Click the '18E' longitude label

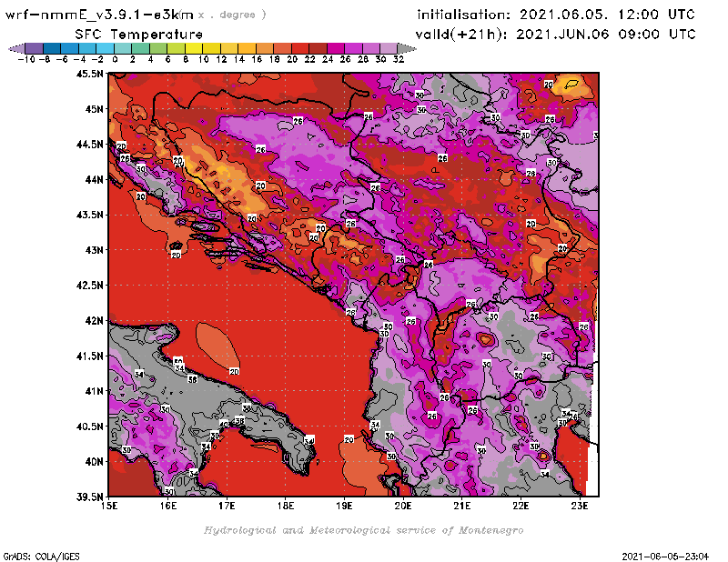(x=286, y=506)
